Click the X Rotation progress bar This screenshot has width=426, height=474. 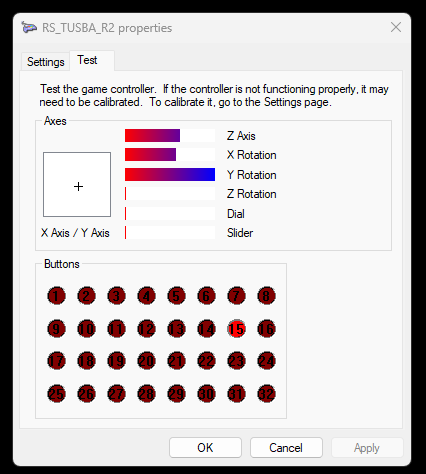(170, 155)
